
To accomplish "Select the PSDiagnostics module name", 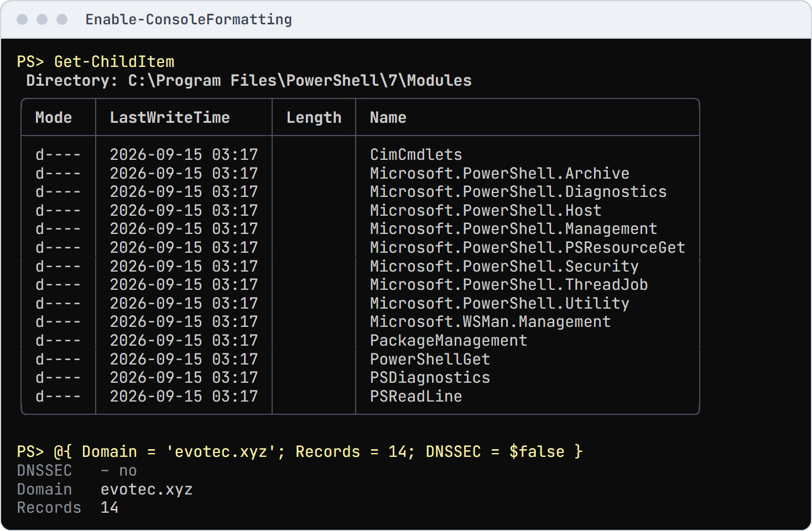I will (x=430, y=378).
